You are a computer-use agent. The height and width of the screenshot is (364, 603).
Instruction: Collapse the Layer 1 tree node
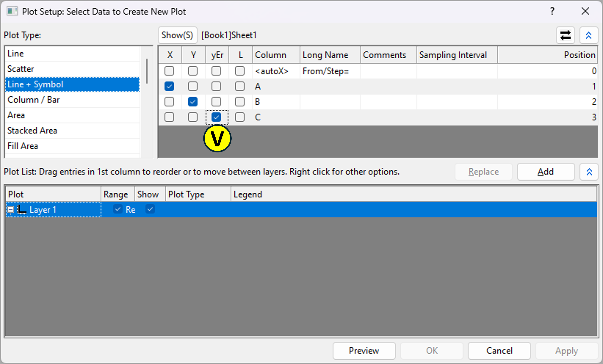pyautogui.click(x=10, y=209)
